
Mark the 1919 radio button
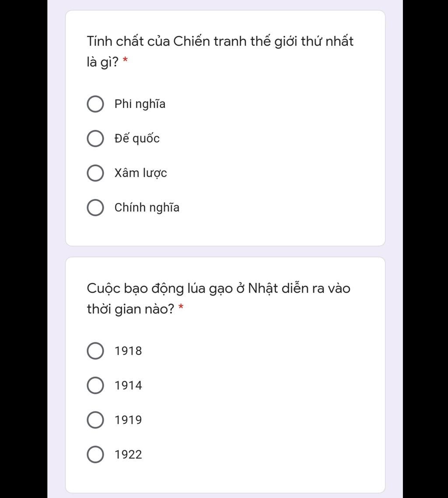(x=95, y=420)
